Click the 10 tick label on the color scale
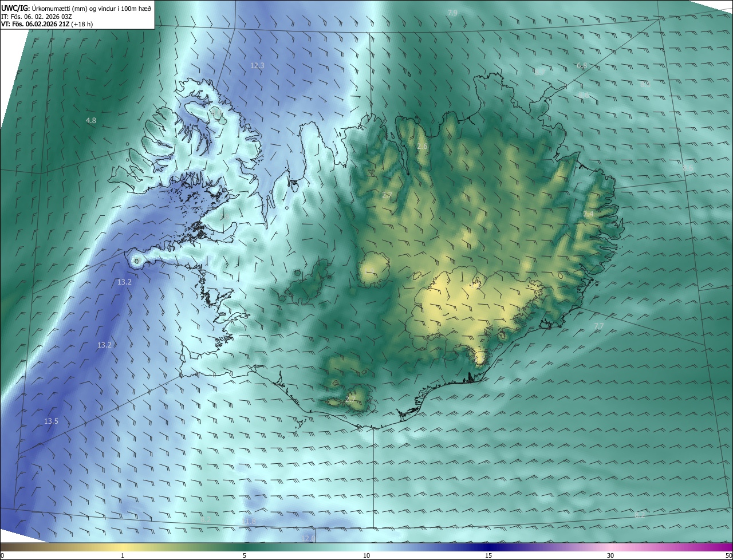Screen dimensions: 733x560 pyautogui.click(x=366, y=556)
